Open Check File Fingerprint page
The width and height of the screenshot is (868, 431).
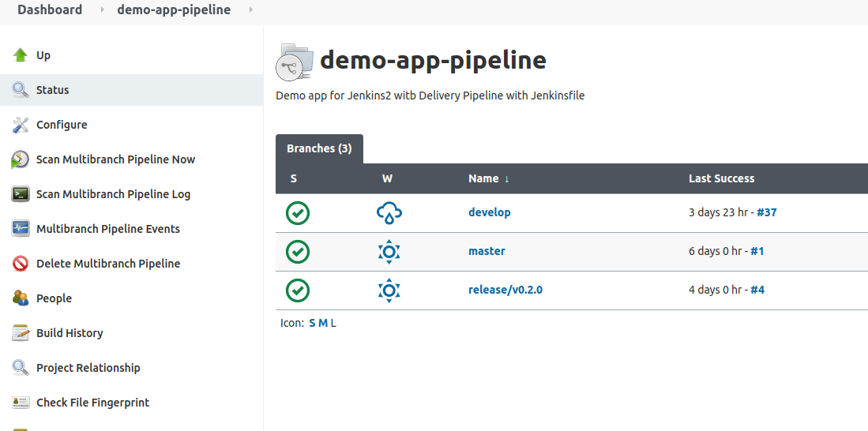92,403
